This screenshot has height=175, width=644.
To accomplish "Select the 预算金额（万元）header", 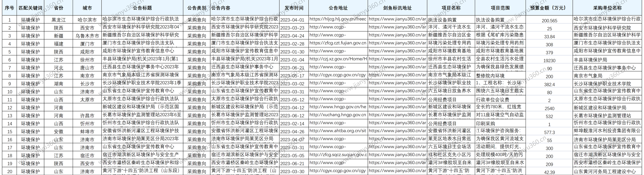I will click(x=549, y=8).
